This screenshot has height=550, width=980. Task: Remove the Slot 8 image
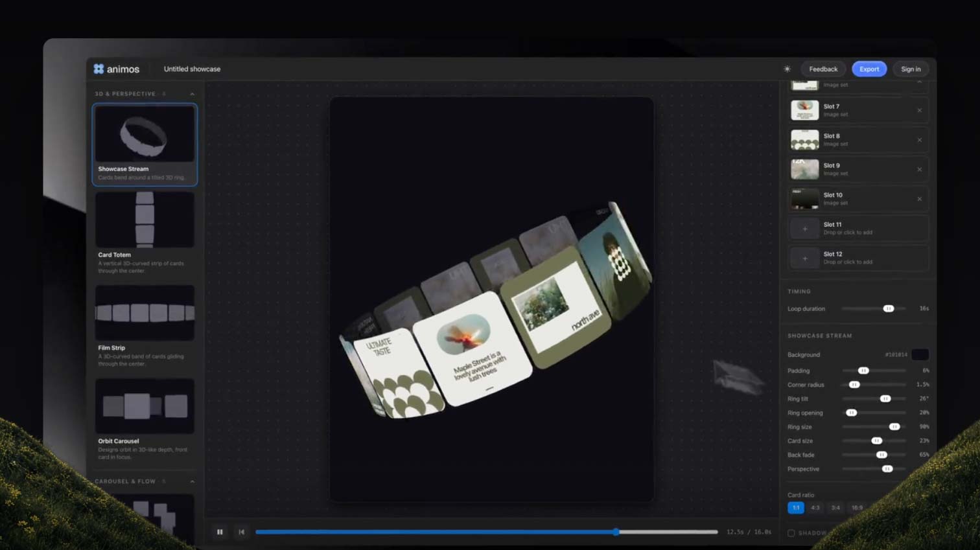[x=919, y=140]
